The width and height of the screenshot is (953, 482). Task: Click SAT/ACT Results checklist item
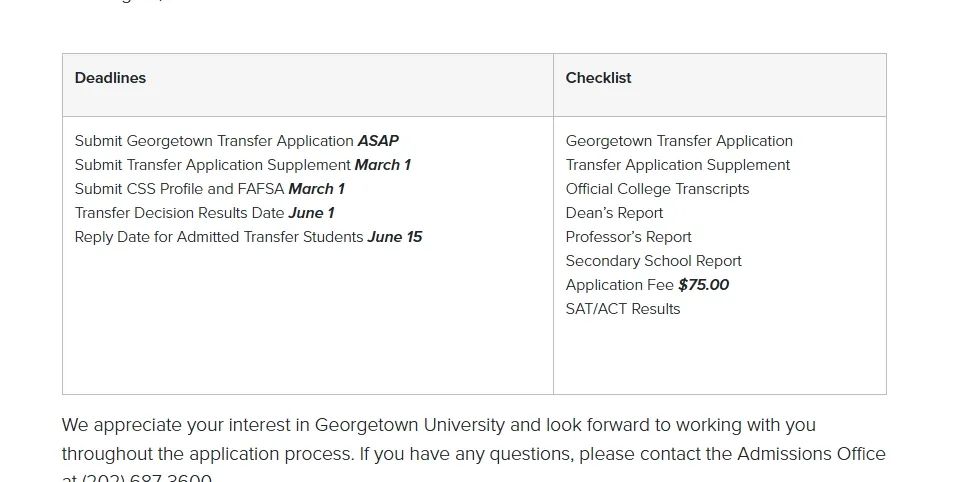point(623,309)
